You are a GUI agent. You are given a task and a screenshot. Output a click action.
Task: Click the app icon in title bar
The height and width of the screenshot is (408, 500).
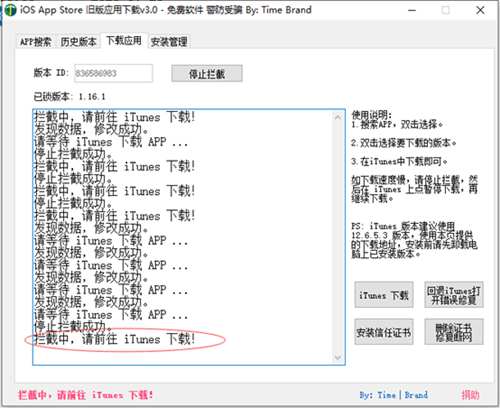pos(11,10)
